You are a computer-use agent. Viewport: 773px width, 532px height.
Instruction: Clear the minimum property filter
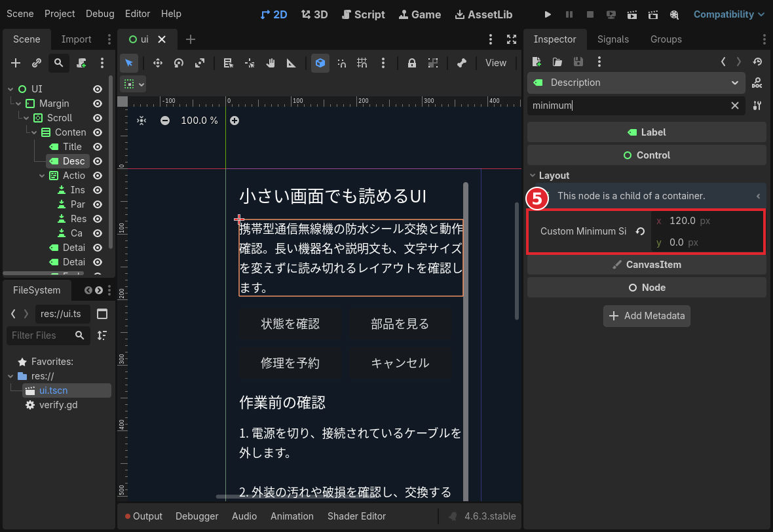coord(734,105)
